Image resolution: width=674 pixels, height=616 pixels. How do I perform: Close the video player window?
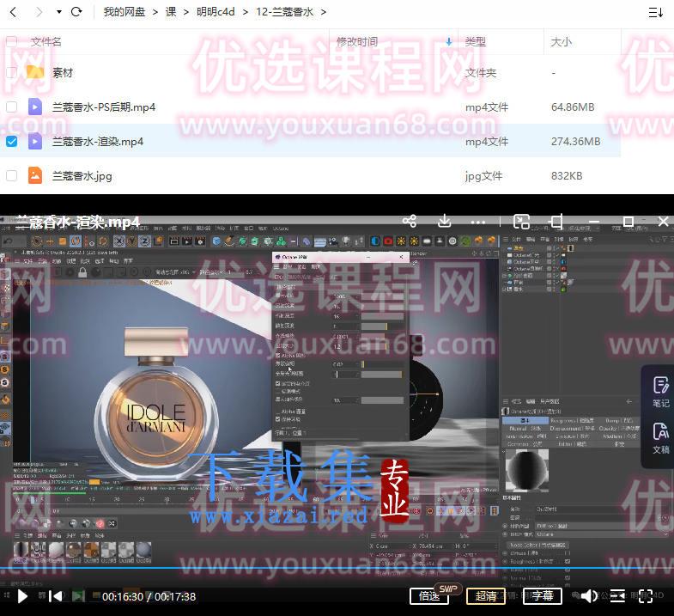pyautogui.click(x=663, y=222)
